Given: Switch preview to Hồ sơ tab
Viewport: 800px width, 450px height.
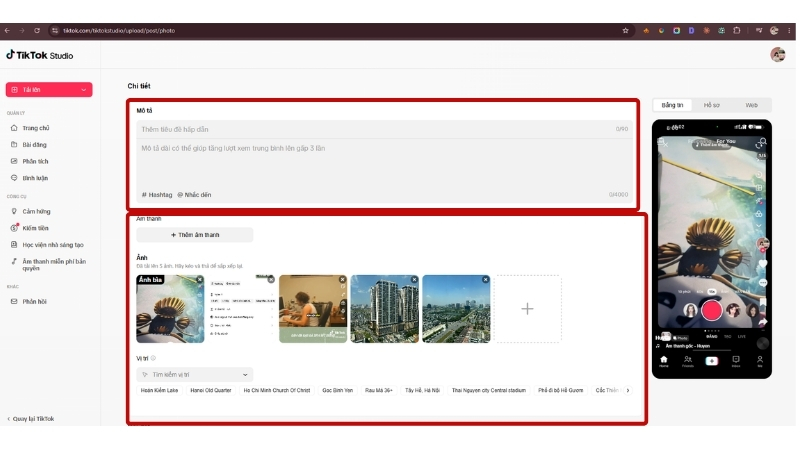Looking at the screenshot, I should point(712,105).
